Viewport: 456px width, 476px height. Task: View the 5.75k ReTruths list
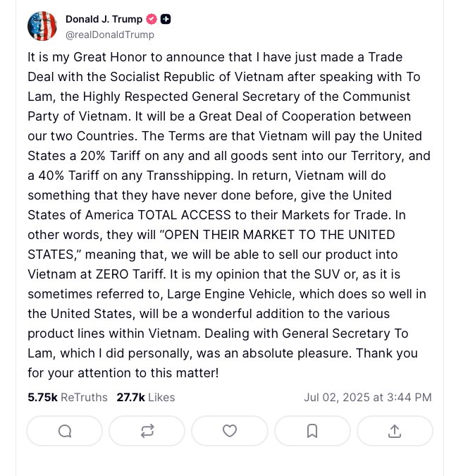(68, 397)
